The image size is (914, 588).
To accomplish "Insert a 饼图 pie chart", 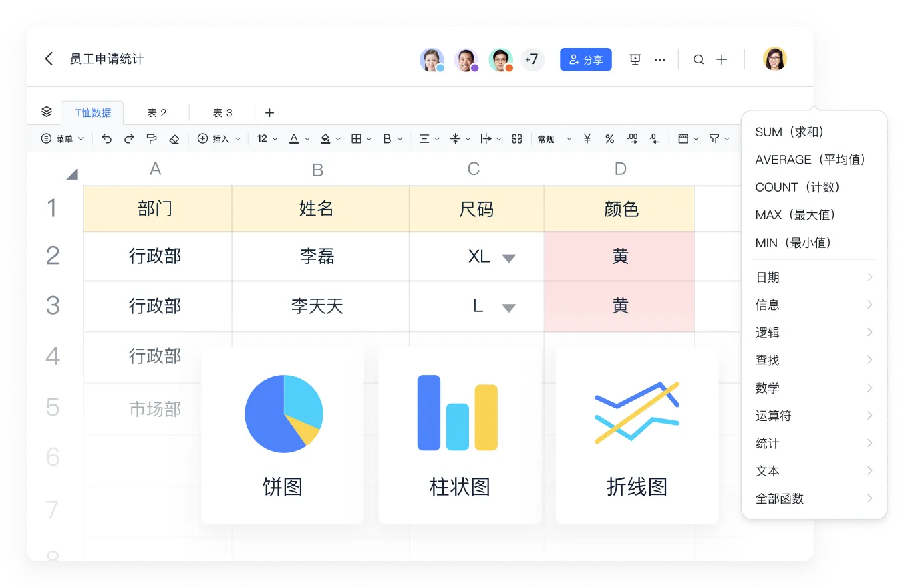I will (x=283, y=435).
